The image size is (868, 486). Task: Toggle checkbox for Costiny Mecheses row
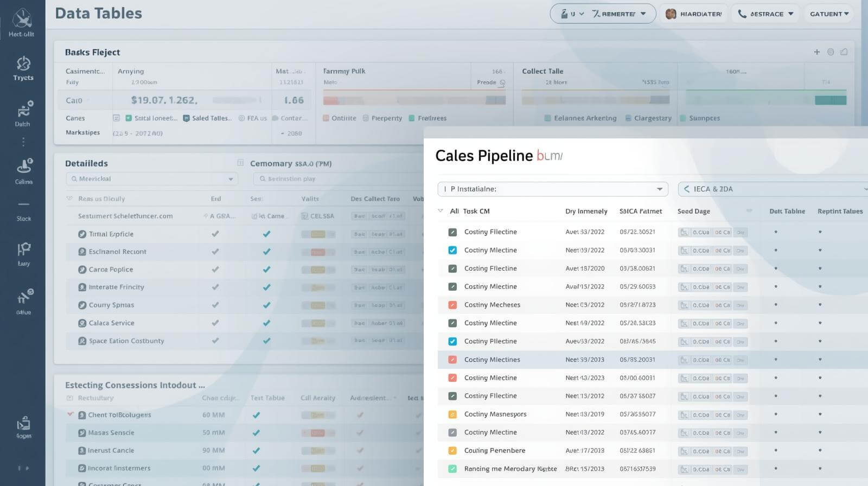pos(452,305)
